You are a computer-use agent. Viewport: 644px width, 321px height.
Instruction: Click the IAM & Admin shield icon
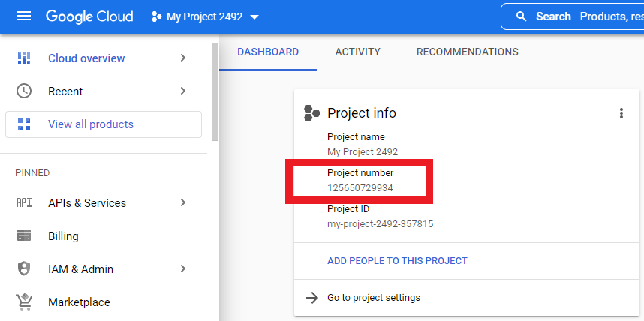[x=24, y=268]
